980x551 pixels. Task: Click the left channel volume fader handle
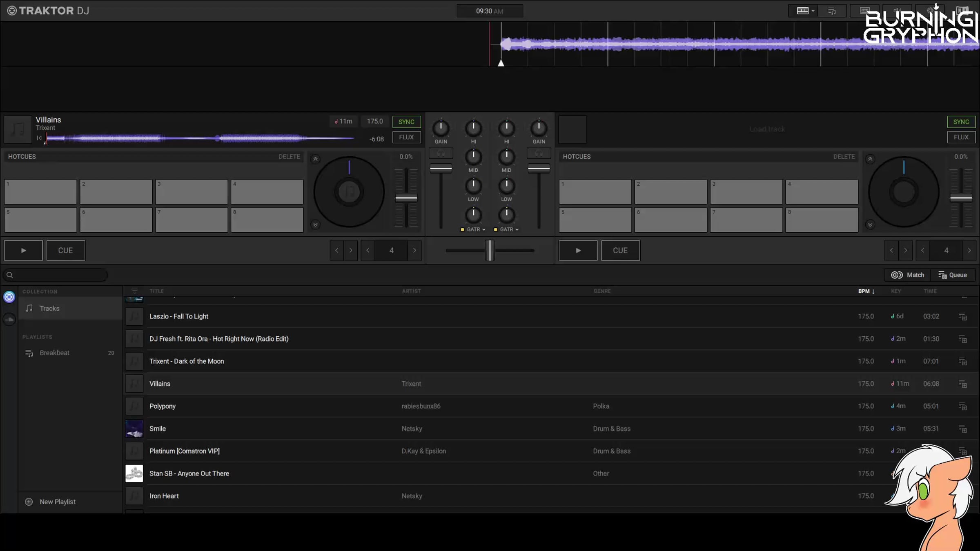(x=441, y=168)
